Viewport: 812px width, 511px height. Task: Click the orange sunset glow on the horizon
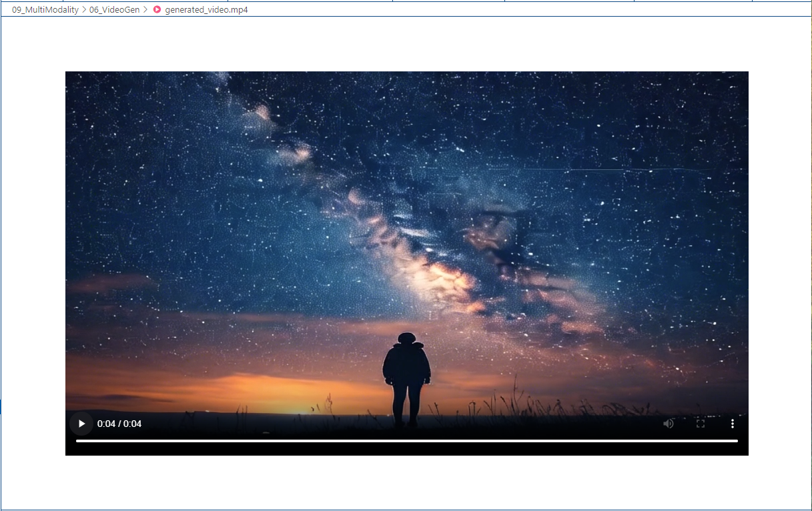pos(267,390)
